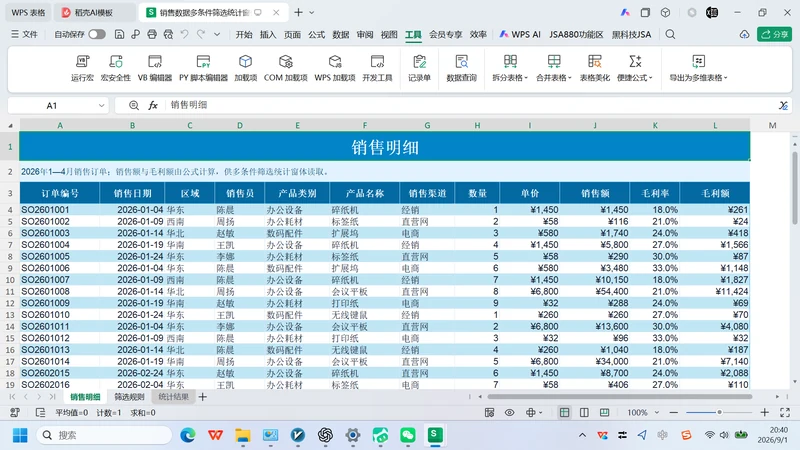Open COM 加载项 dialog

pos(286,68)
